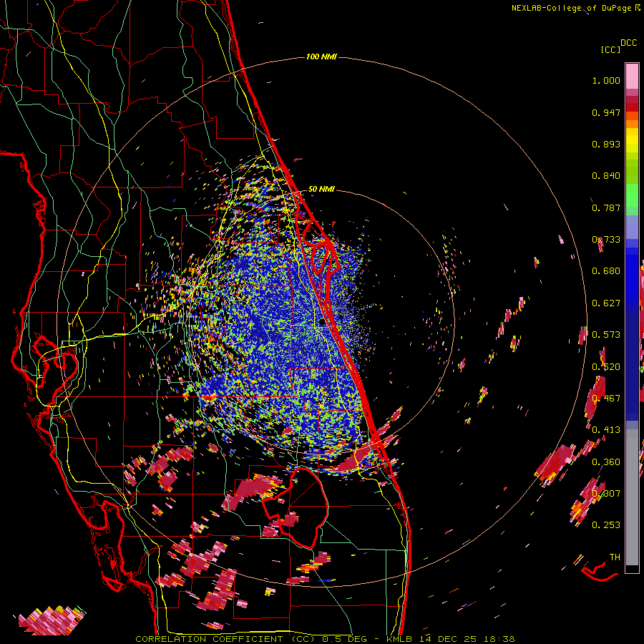The image size is (644, 644).
Task: Click the KMLB radar site center point
Action: coord(323,323)
